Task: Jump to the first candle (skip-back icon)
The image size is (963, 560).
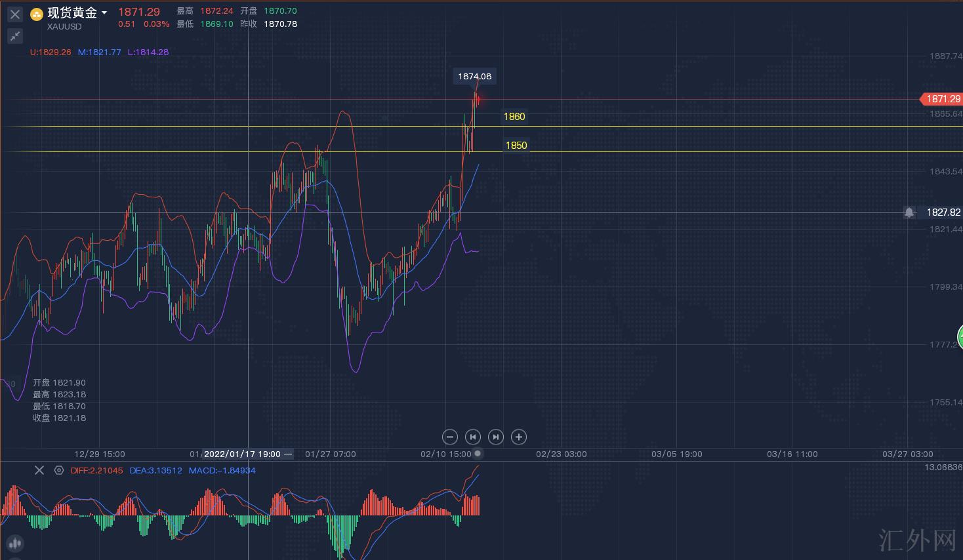Action: pyautogui.click(x=473, y=437)
